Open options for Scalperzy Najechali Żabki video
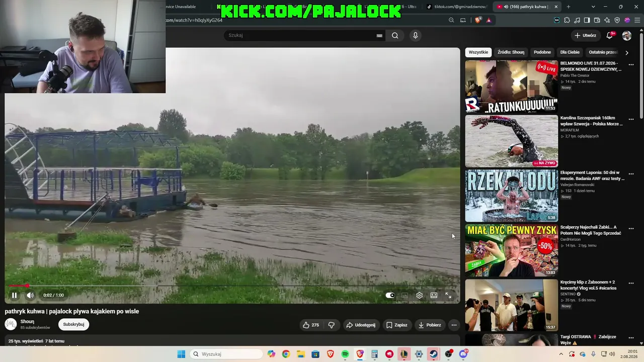Screen dimensions: 644x362 631,229
